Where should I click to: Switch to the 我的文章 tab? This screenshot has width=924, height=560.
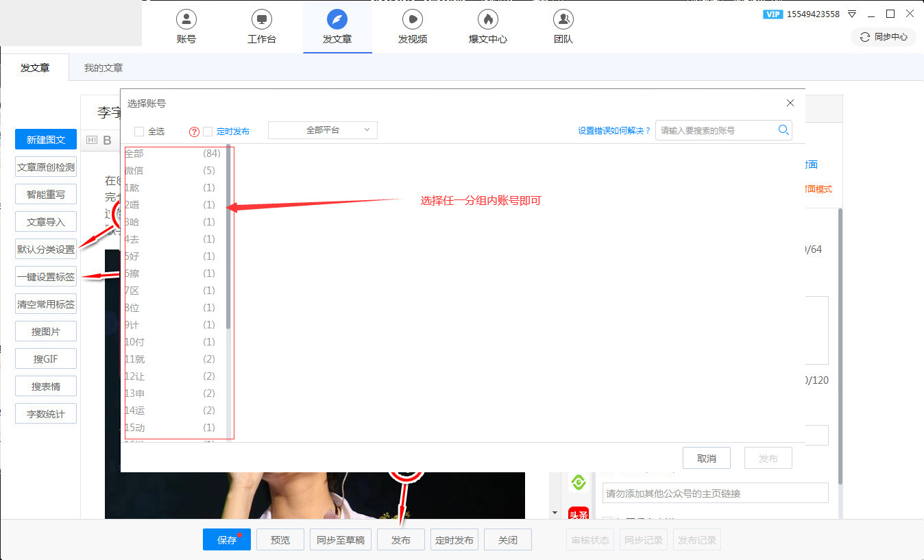pyautogui.click(x=104, y=68)
